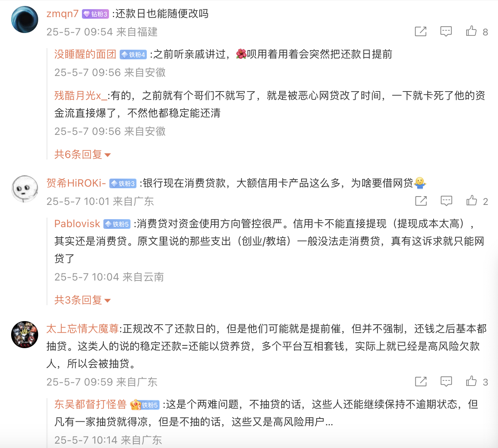View zmqn7's dark circular avatar

pyautogui.click(x=25, y=19)
